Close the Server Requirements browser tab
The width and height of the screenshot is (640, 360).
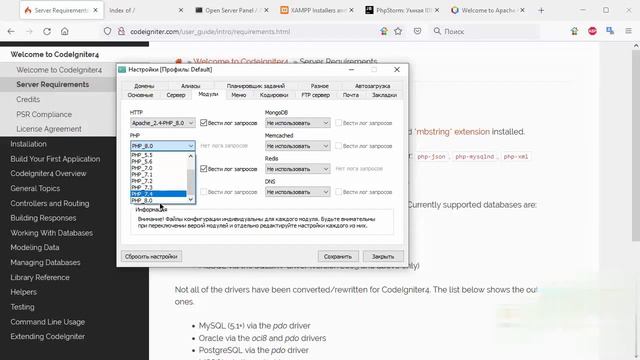coord(96,11)
